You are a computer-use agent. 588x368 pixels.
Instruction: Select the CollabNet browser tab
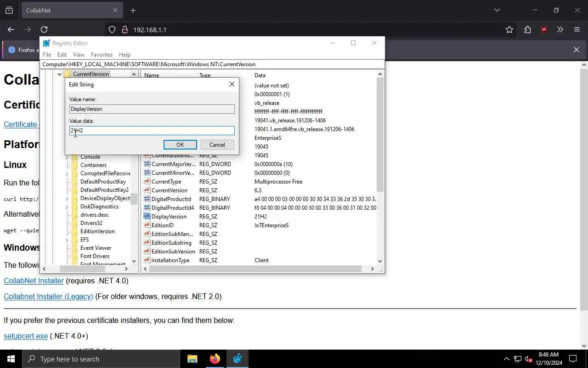[72, 10]
